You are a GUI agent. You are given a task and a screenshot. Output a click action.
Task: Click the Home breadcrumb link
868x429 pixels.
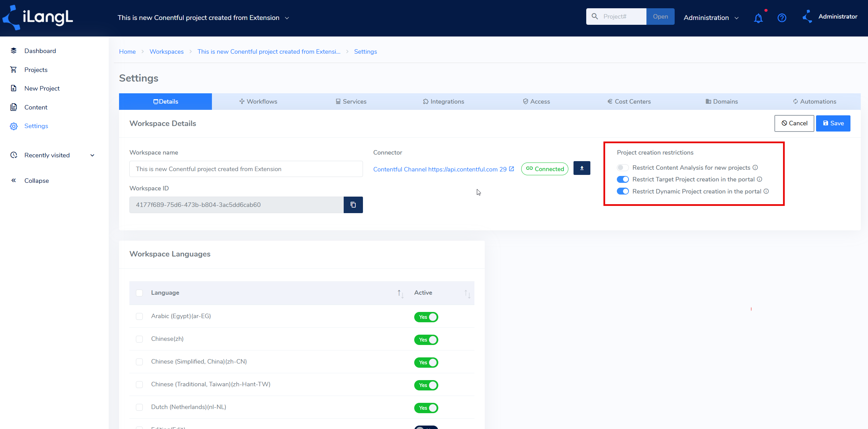(127, 52)
